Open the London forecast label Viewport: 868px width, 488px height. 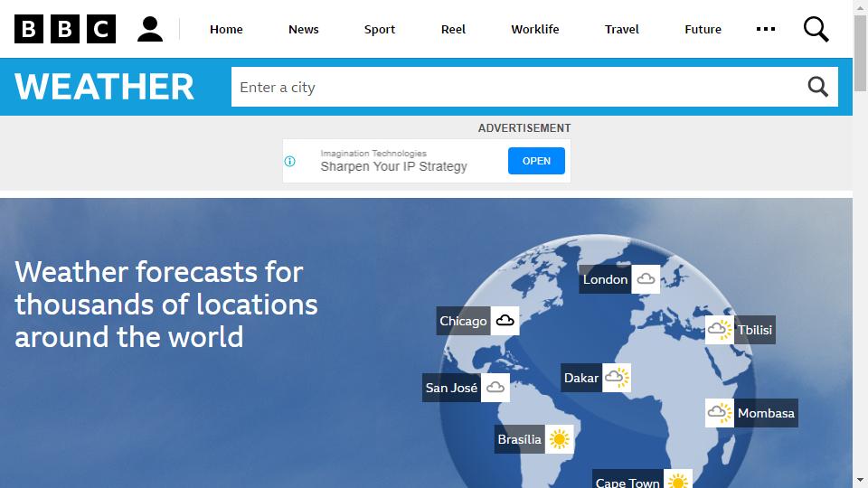pyautogui.click(x=605, y=279)
